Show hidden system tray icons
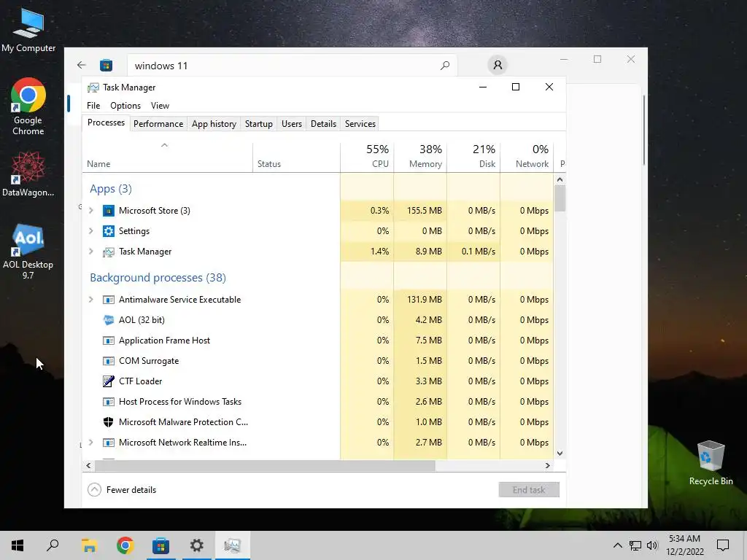The height and width of the screenshot is (560, 747). point(617,545)
